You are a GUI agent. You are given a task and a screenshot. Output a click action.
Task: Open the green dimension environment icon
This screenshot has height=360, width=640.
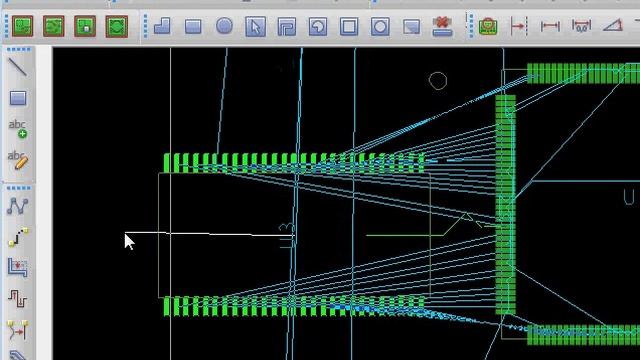coord(488,27)
